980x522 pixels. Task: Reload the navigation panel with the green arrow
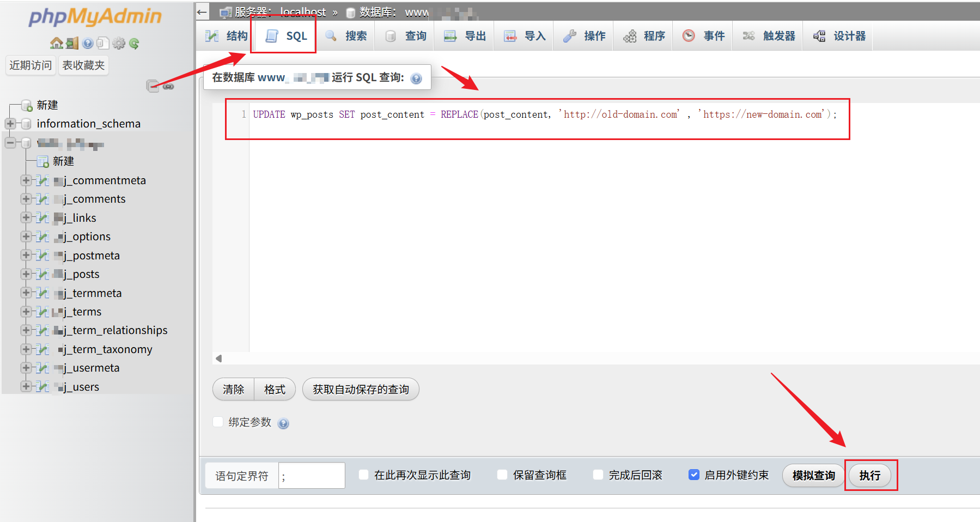pos(134,43)
